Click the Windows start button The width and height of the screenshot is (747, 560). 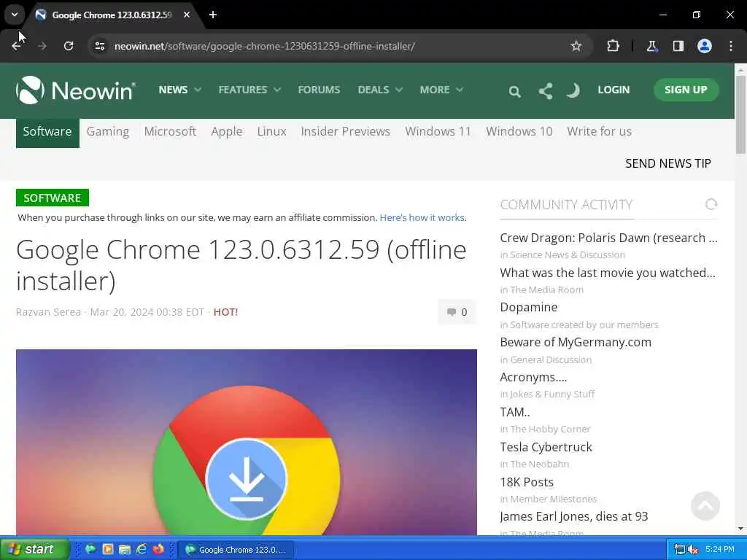pyautogui.click(x=35, y=549)
